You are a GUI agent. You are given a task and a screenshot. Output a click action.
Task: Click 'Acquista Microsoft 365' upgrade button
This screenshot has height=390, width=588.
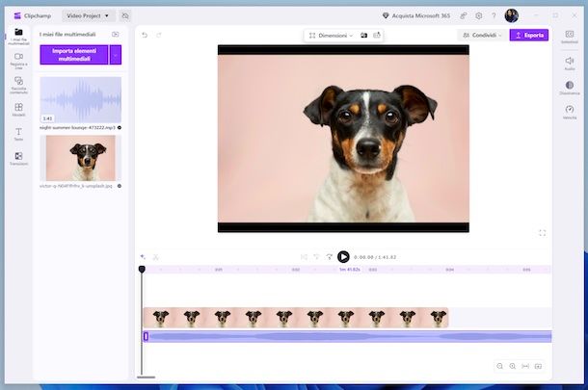[415, 15]
